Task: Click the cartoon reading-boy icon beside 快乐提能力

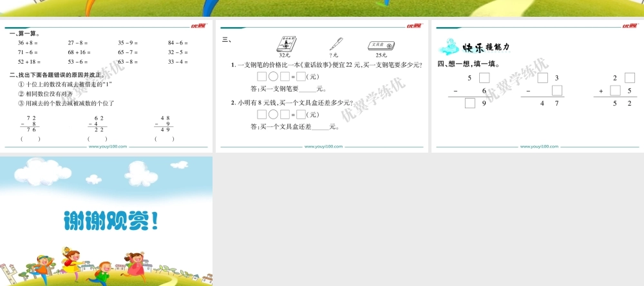Action: click(x=449, y=46)
